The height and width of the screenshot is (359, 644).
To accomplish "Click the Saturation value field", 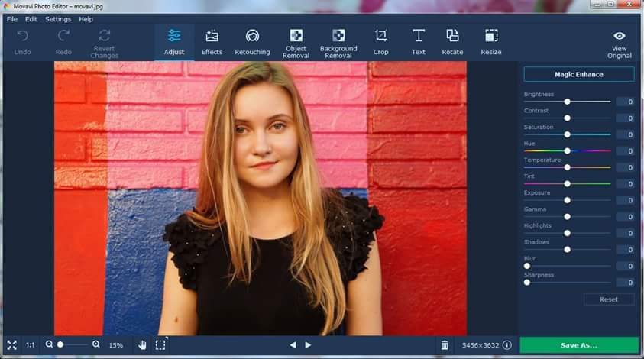I will 626,134.
